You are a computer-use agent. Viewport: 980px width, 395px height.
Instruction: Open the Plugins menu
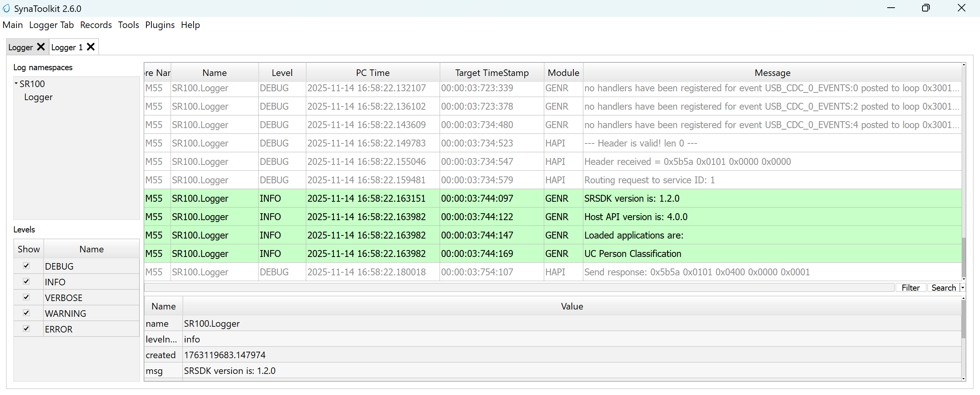(x=160, y=25)
